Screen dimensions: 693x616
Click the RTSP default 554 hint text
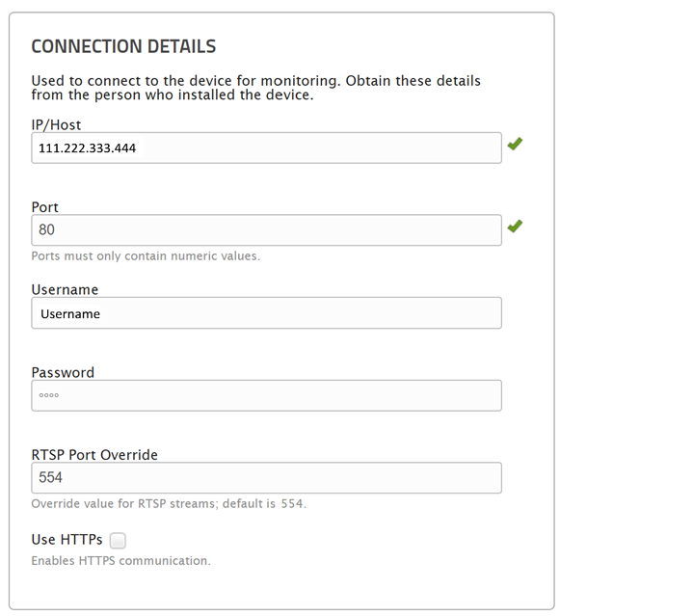pos(169,504)
